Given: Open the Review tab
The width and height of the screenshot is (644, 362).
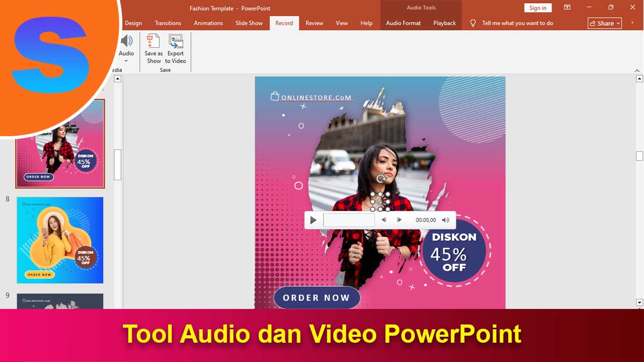Looking at the screenshot, I should (x=314, y=23).
